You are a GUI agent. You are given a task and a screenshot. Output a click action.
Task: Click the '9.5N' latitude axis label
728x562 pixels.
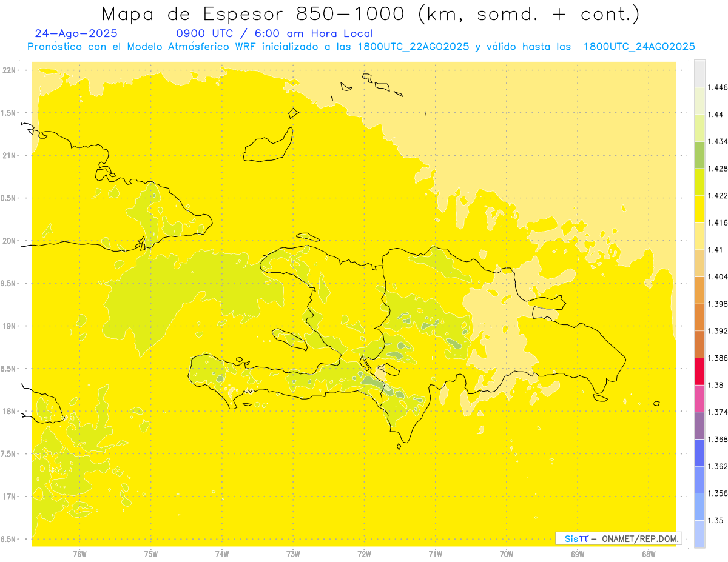coord(9,284)
